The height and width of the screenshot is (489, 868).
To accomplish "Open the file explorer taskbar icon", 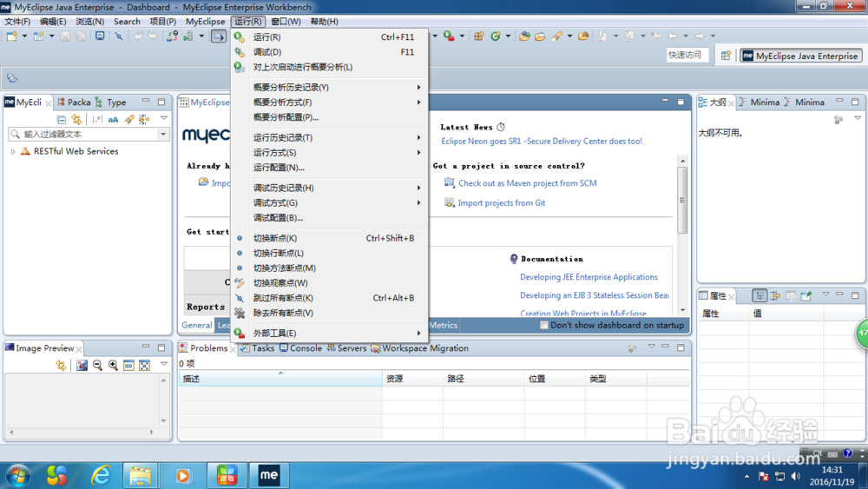I will [x=140, y=476].
